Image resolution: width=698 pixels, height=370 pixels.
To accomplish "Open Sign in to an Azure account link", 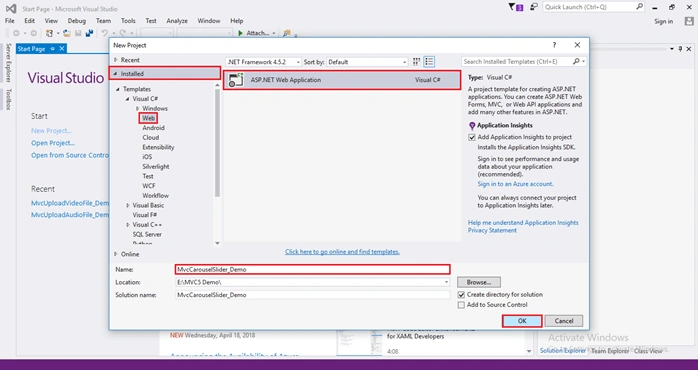I will pyautogui.click(x=515, y=184).
